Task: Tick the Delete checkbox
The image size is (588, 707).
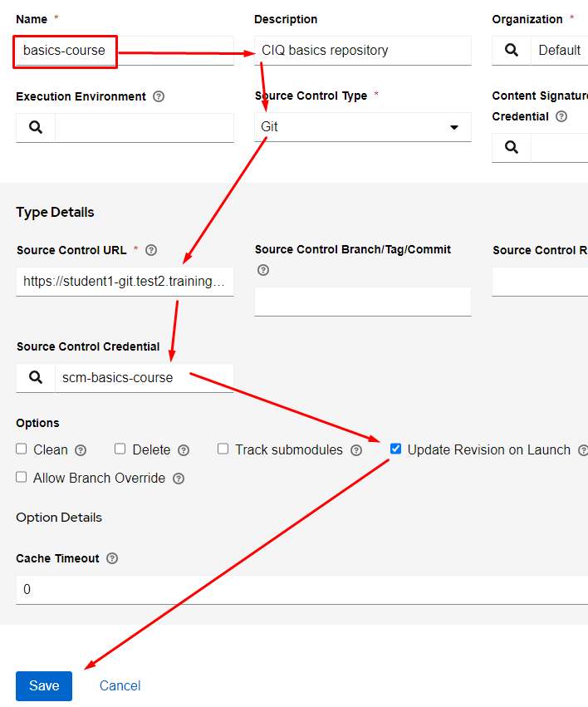Action: 120,449
